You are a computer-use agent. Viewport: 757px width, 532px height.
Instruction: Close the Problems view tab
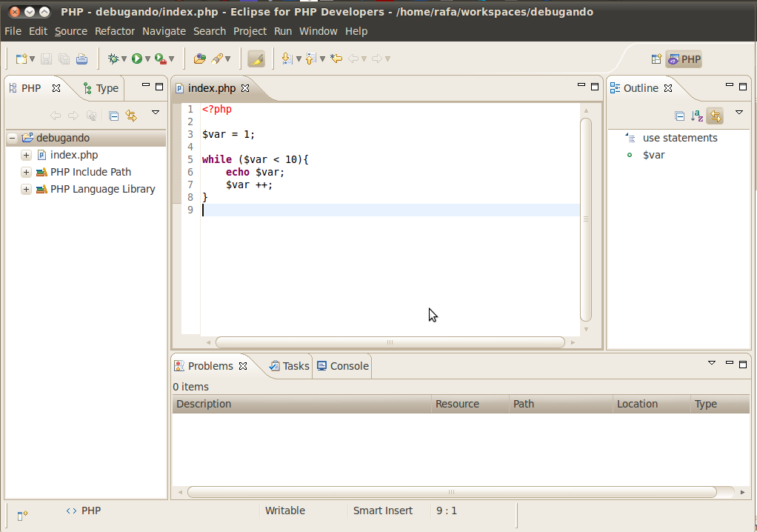(x=243, y=367)
